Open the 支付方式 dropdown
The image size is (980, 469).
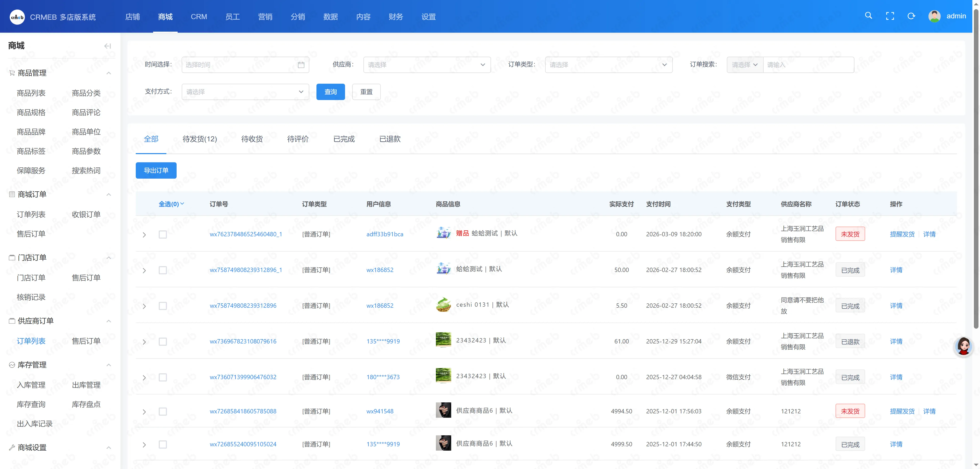click(245, 92)
